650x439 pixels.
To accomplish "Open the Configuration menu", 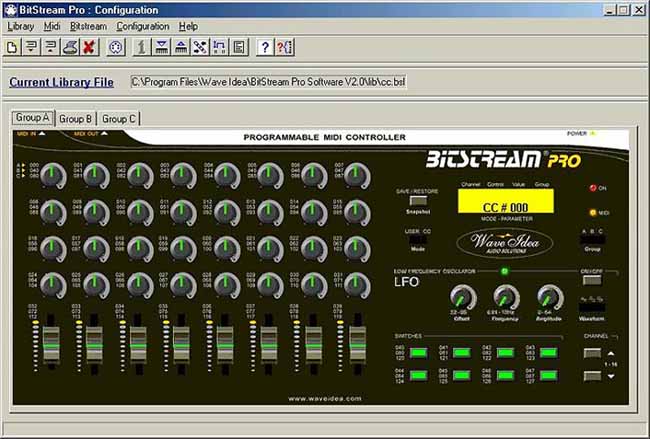I will [143, 27].
